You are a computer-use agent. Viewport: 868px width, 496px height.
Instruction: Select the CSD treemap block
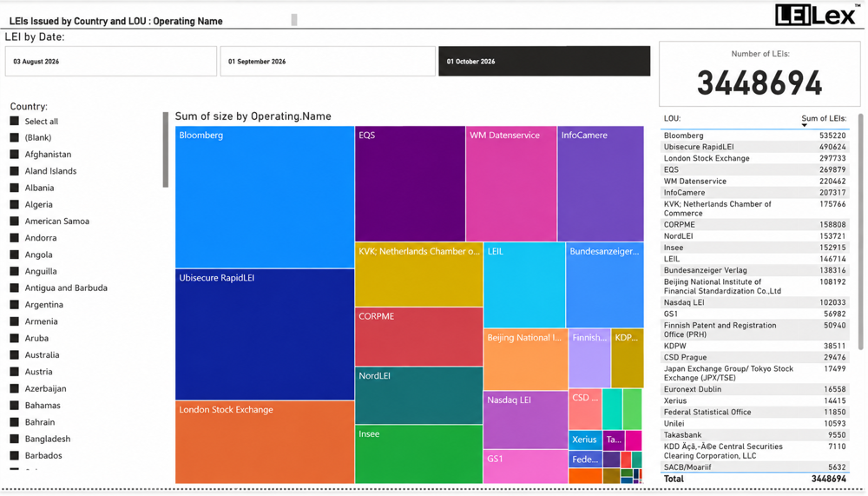pos(585,409)
